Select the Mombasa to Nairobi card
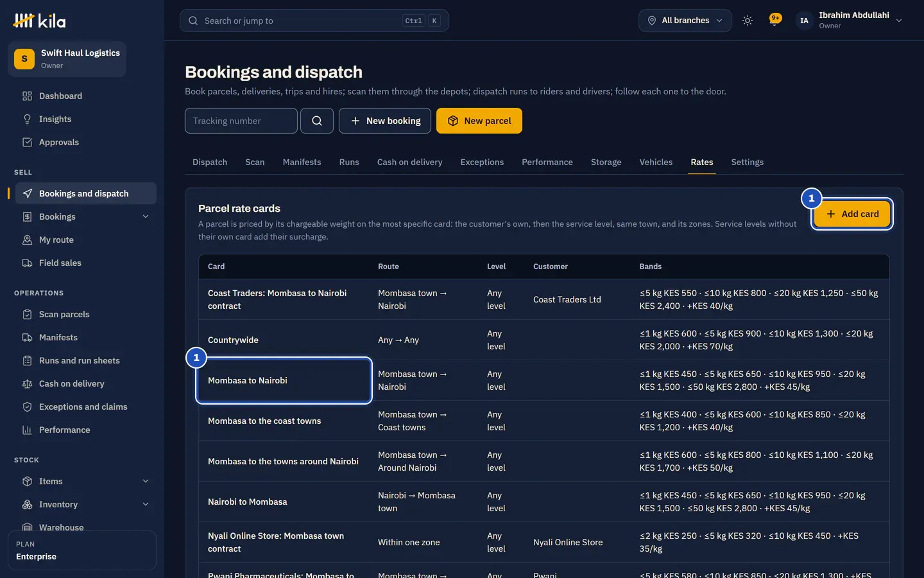Screen dimensions: 924x578 (x=284, y=380)
